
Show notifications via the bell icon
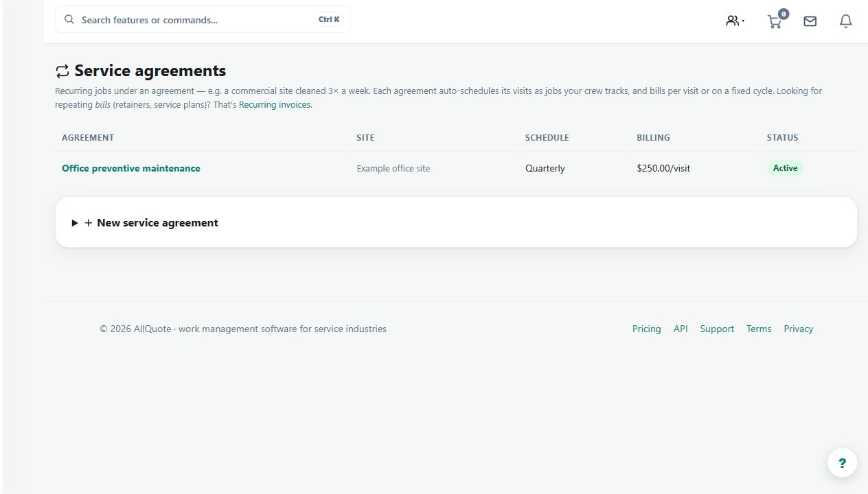coord(846,21)
